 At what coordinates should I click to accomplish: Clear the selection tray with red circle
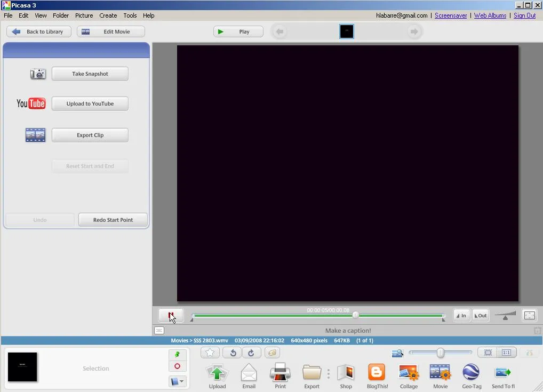[177, 366]
